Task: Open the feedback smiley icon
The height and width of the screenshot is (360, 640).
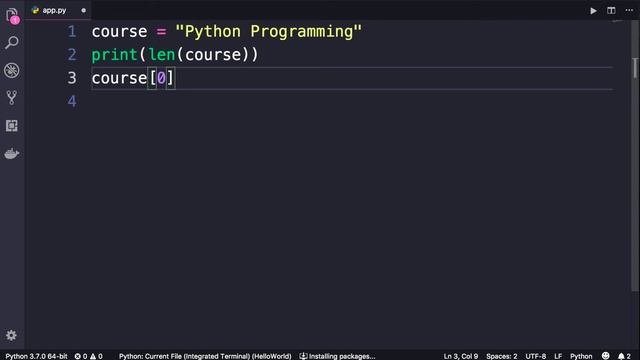Action: (605, 356)
